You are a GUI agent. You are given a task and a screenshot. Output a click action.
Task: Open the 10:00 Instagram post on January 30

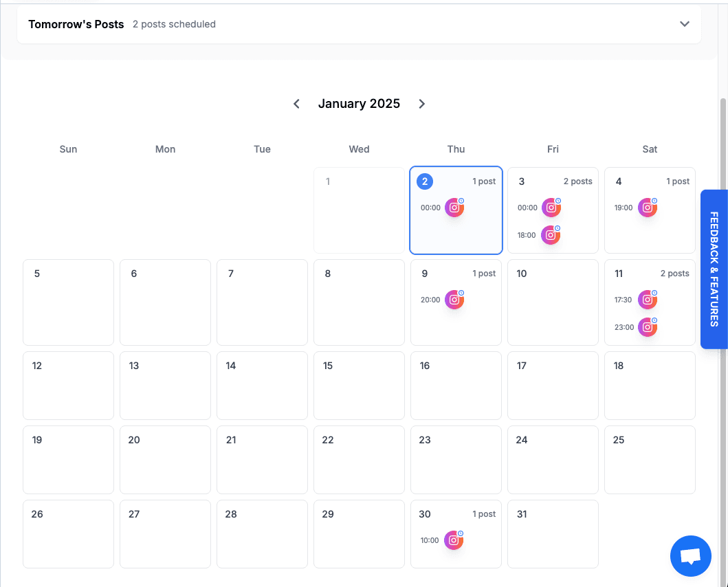pyautogui.click(x=454, y=540)
